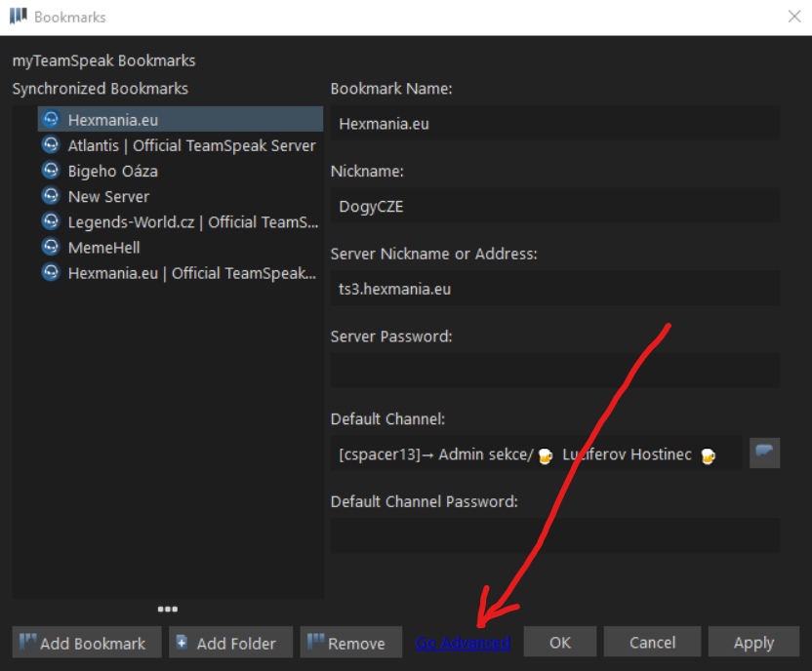Click the Remove bookmark icon
This screenshot has height=671, width=812.
tap(315, 642)
